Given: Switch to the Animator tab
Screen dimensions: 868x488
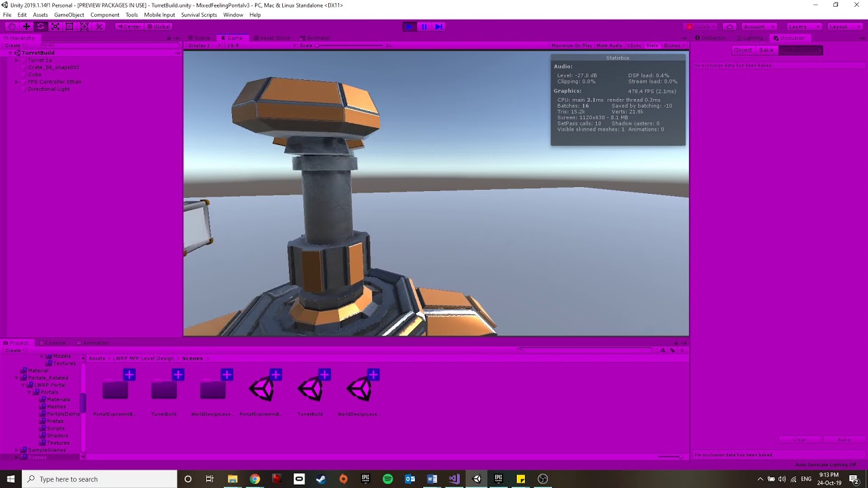Looking at the screenshot, I should click(315, 38).
